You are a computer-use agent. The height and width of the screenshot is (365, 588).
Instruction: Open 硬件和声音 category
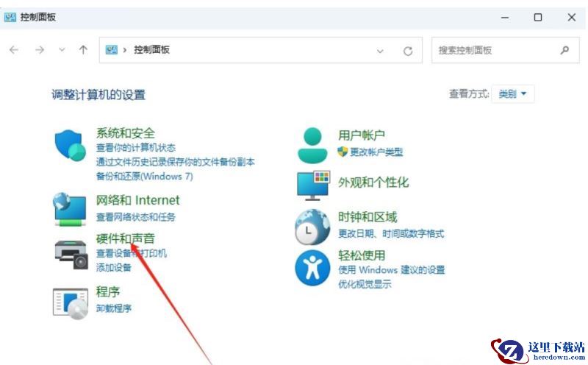pyautogui.click(x=125, y=238)
